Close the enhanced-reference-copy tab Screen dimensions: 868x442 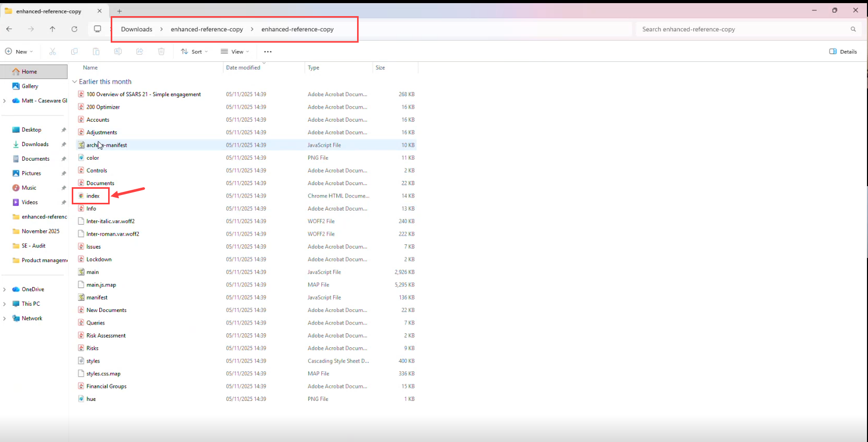[100, 11]
